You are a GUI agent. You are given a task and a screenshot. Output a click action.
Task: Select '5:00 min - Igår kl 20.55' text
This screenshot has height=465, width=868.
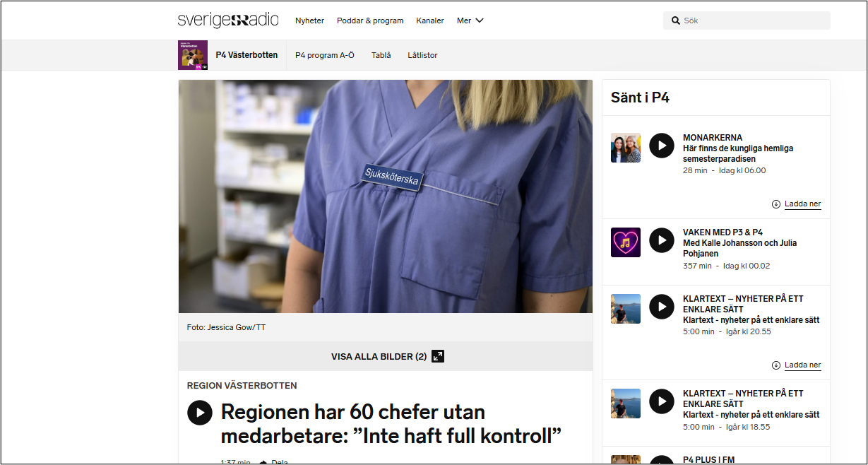(x=727, y=331)
